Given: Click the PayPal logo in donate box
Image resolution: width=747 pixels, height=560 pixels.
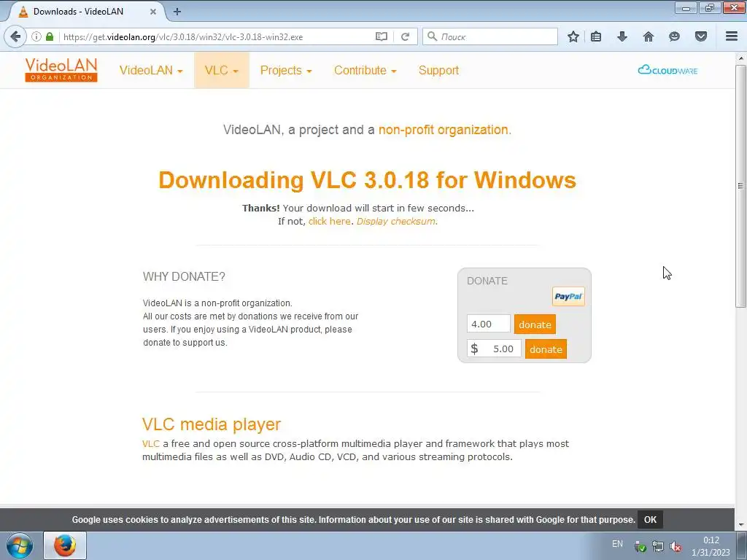Looking at the screenshot, I should 568,296.
